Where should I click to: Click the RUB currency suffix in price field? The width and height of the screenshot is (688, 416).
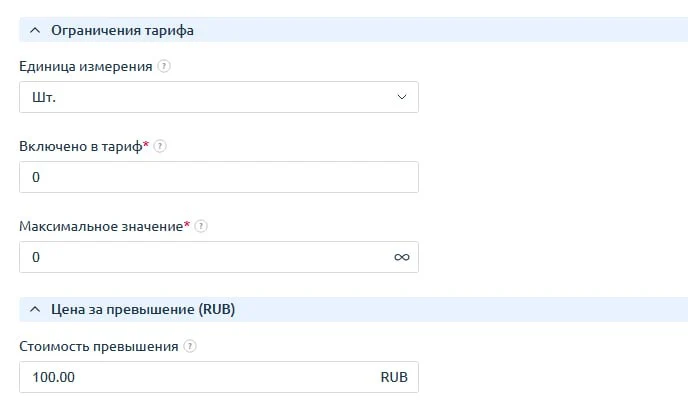[394, 377]
